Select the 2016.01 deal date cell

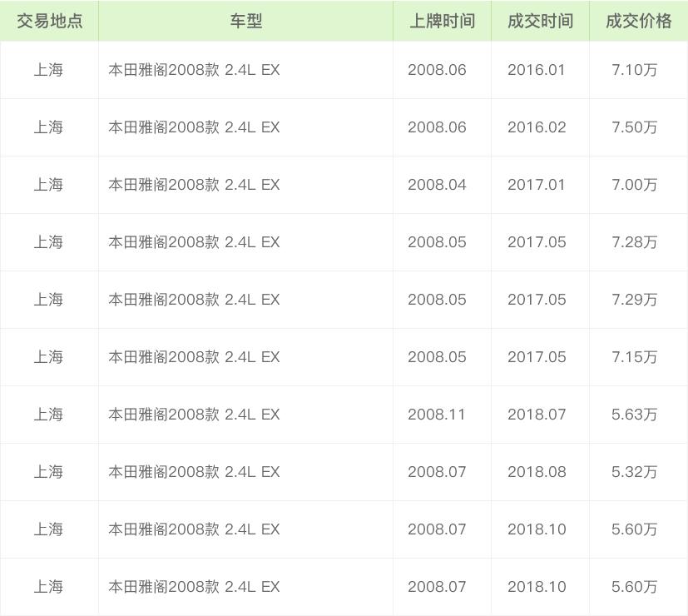pyautogui.click(x=537, y=70)
